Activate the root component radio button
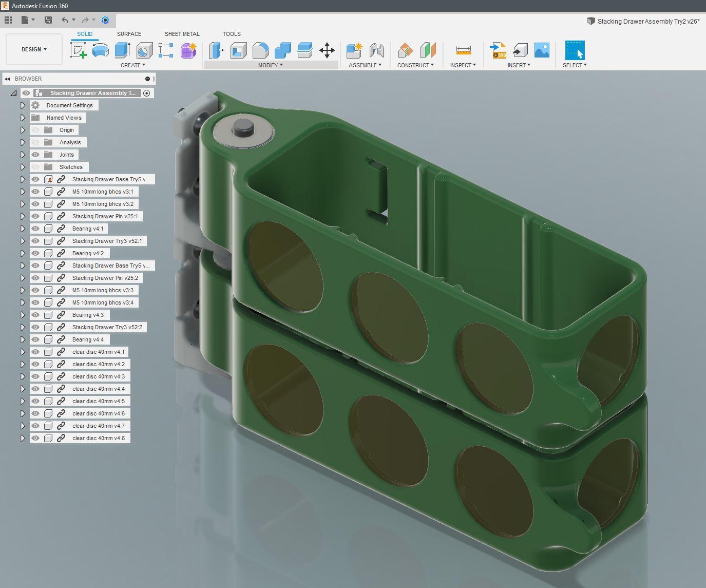The height and width of the screenshot is (588, 706). (147, 93)
